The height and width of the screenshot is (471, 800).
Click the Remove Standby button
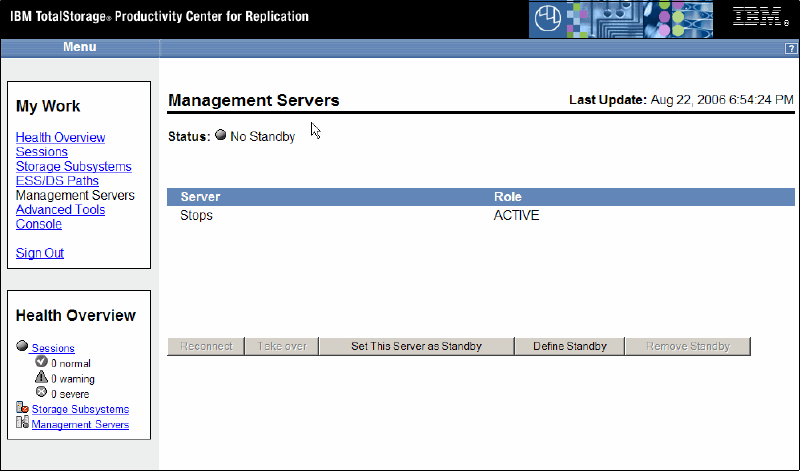(688, 346)
